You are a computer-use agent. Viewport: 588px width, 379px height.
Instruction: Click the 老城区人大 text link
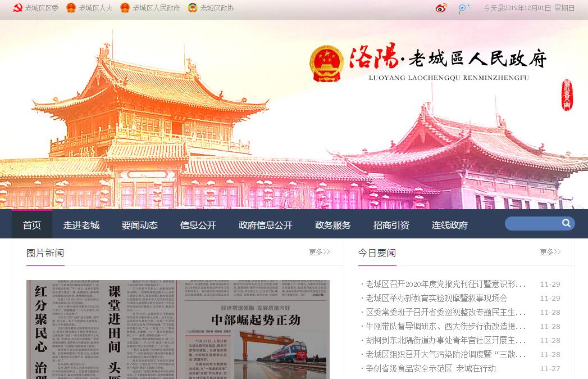(x=95, y=8)
